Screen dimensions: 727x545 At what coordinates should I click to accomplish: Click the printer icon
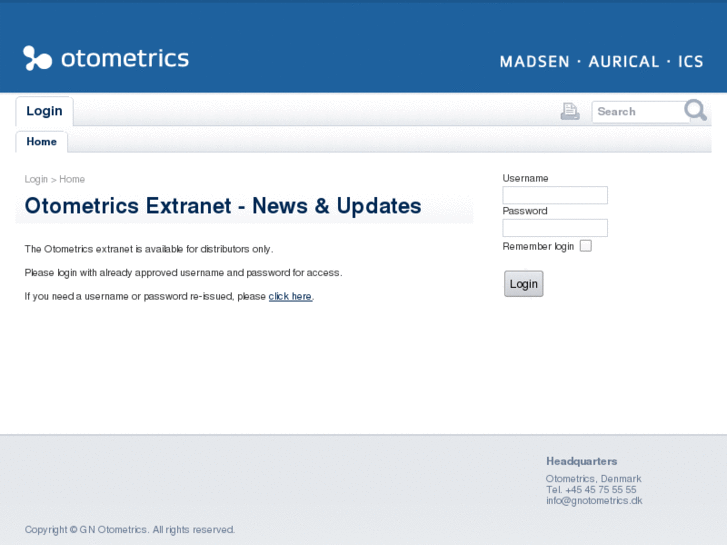coord(570,111)
